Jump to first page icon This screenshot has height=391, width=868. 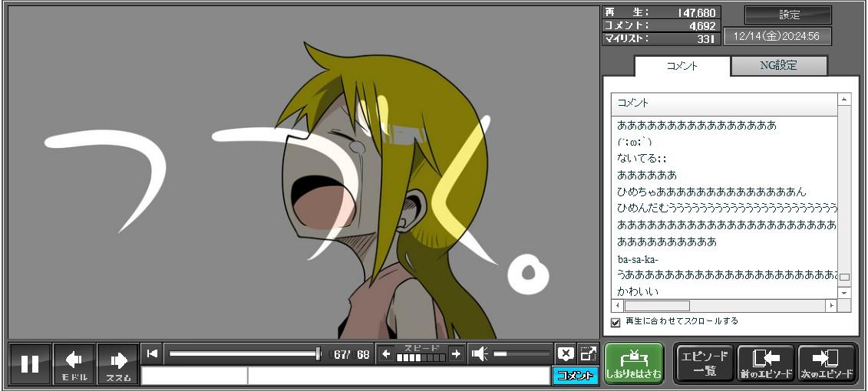pyautogui.click(x=152, y=353)
